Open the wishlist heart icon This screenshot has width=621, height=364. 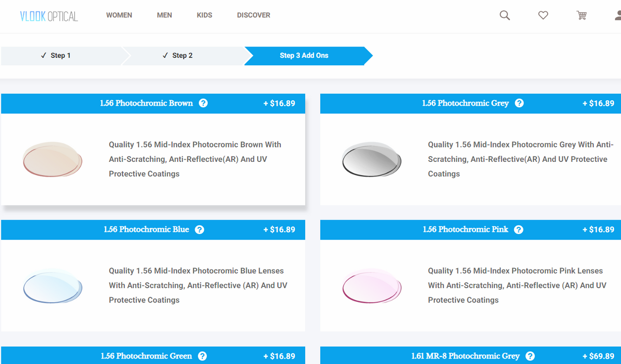point(543,16)
